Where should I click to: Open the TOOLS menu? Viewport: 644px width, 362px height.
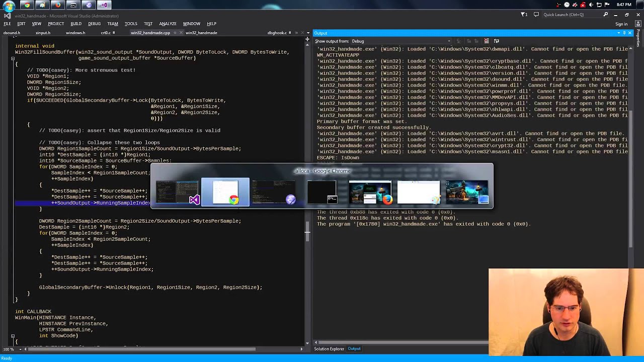click(x=131, y=24)
